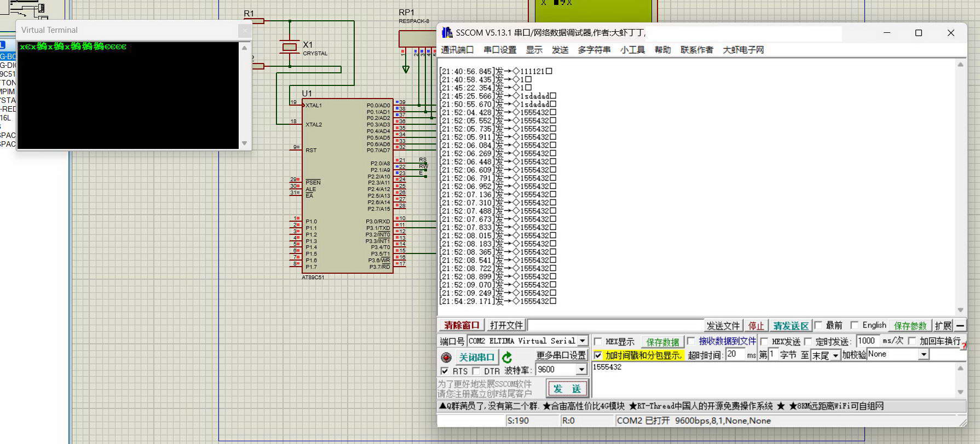Click SSCOM receive log scroll-up arrow
This screenshot has width=980, height=444.
coord(960,65)
